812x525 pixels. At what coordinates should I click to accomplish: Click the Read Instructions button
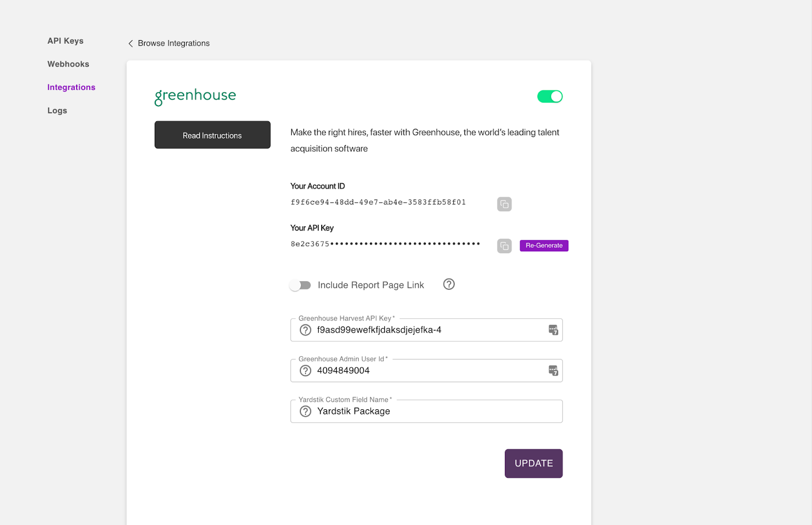(213, 135)
